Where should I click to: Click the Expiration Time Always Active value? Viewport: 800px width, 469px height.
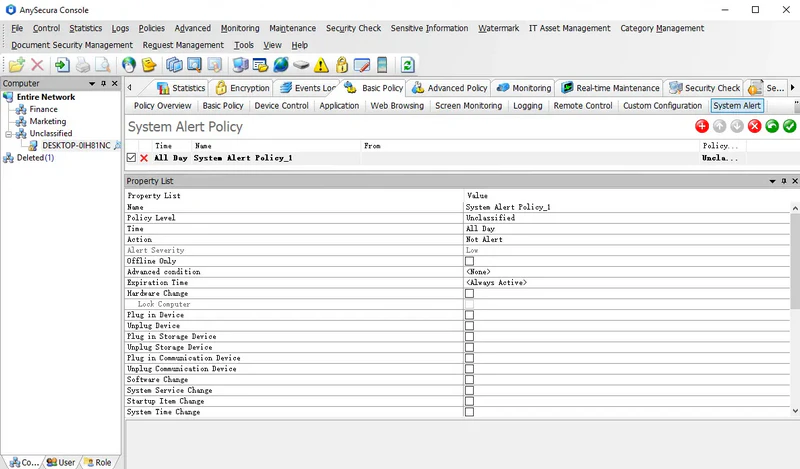496,282
